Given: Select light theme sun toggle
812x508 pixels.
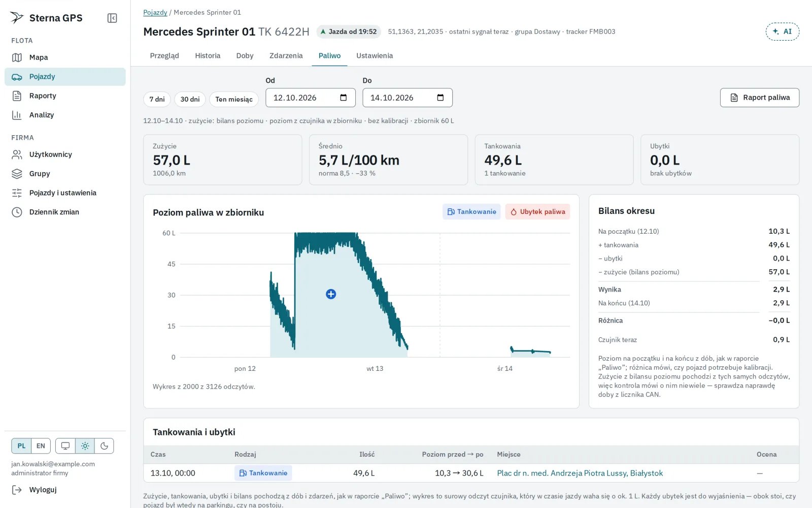Looking at the screenshot, I should [x=85, y=446].
